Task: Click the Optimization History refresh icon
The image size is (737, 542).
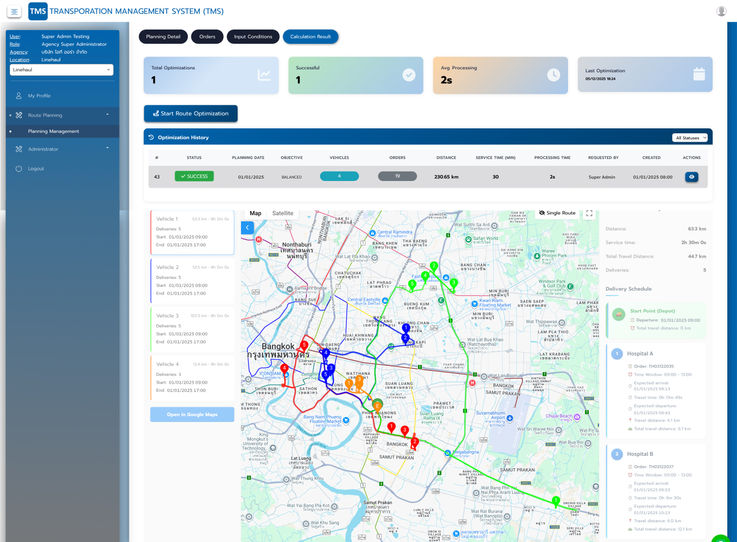Action: (x=151, y=137)
